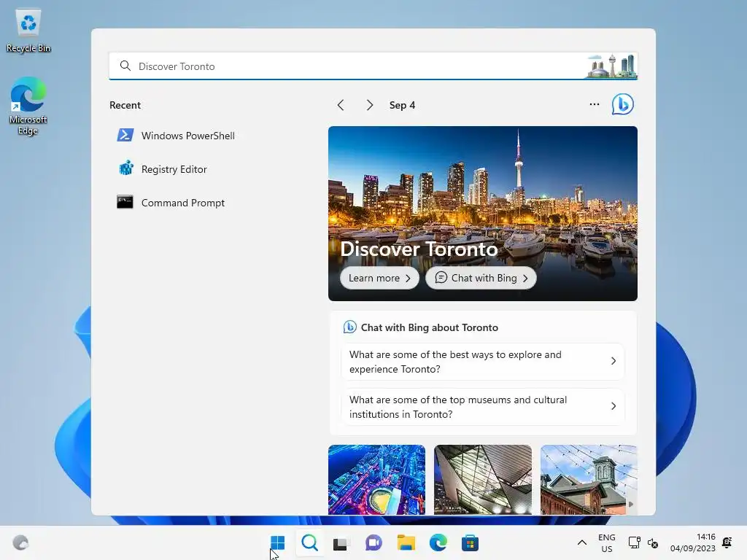Viewport: 747px width, 560px height.
Task: Click the Discover Toronto search field
Action: point(373,66)
